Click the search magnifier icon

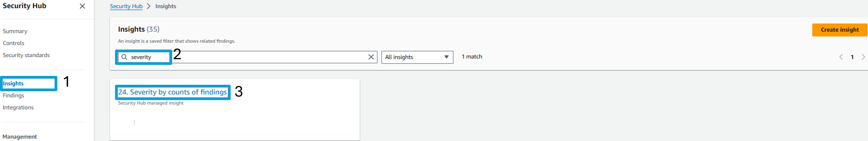coord(124,57)
